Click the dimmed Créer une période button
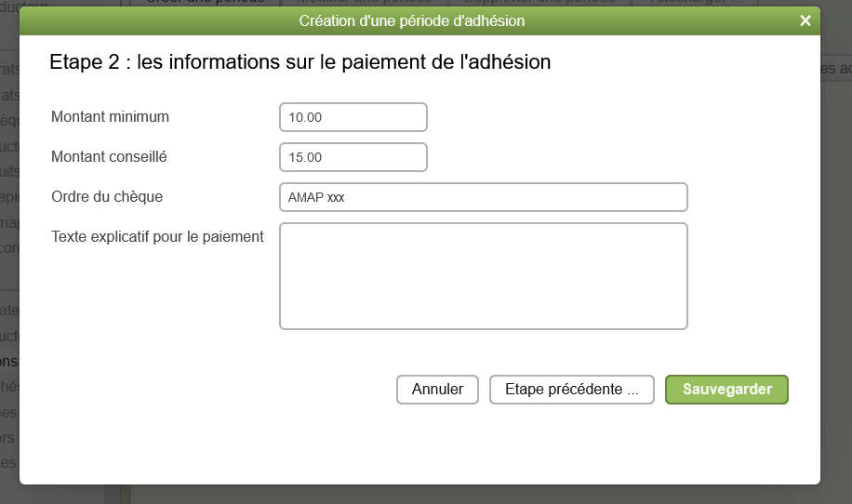The image size is (852, 504). 206,3
